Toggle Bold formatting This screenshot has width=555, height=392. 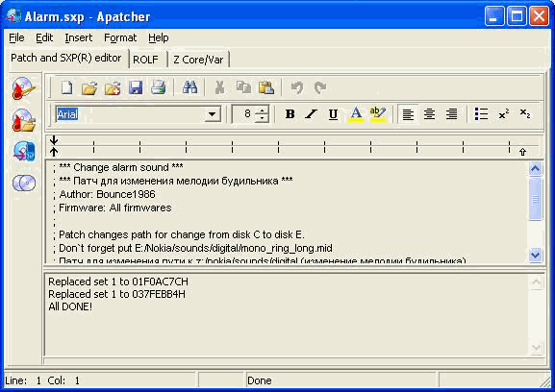(290, 114)
